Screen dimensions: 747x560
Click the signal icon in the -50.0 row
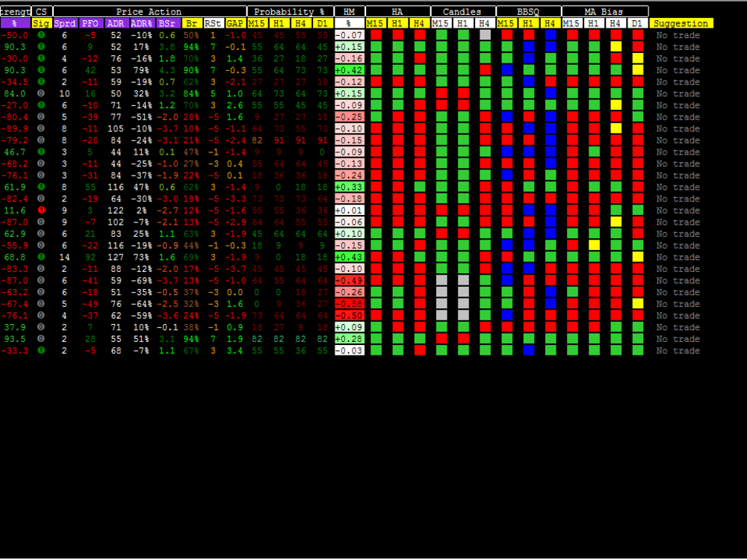(41, 35)
